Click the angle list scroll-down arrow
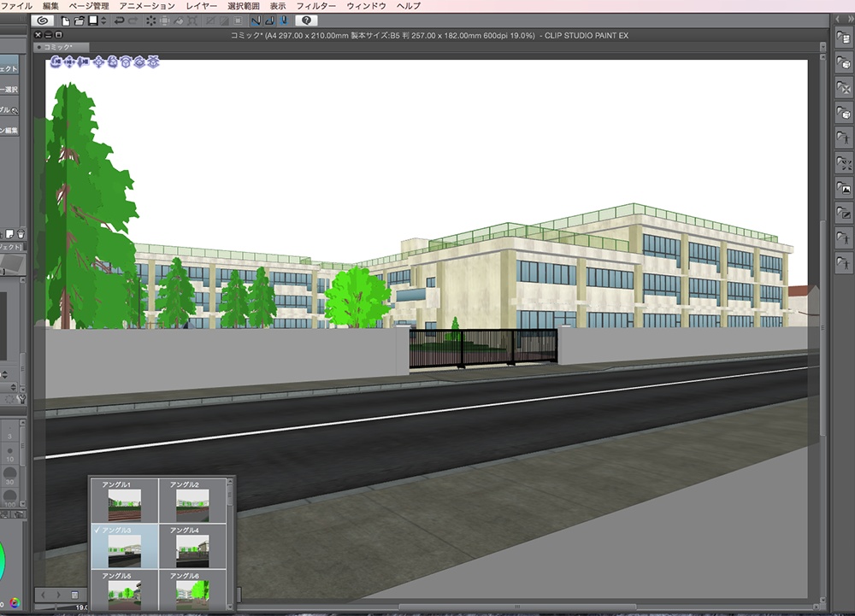855x616 pixels. tap(230, 607)
